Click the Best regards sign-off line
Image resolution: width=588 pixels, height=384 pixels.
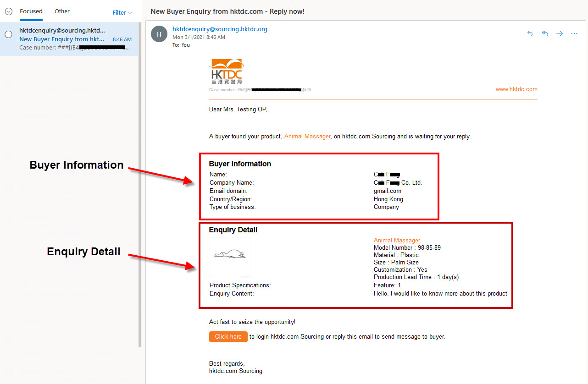[x=227, y=364]
